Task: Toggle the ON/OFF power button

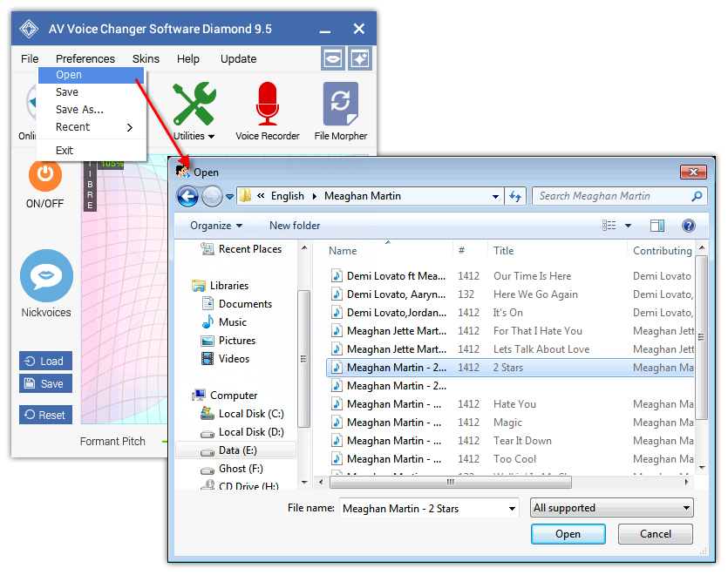Action: click(x=45, y=175)
